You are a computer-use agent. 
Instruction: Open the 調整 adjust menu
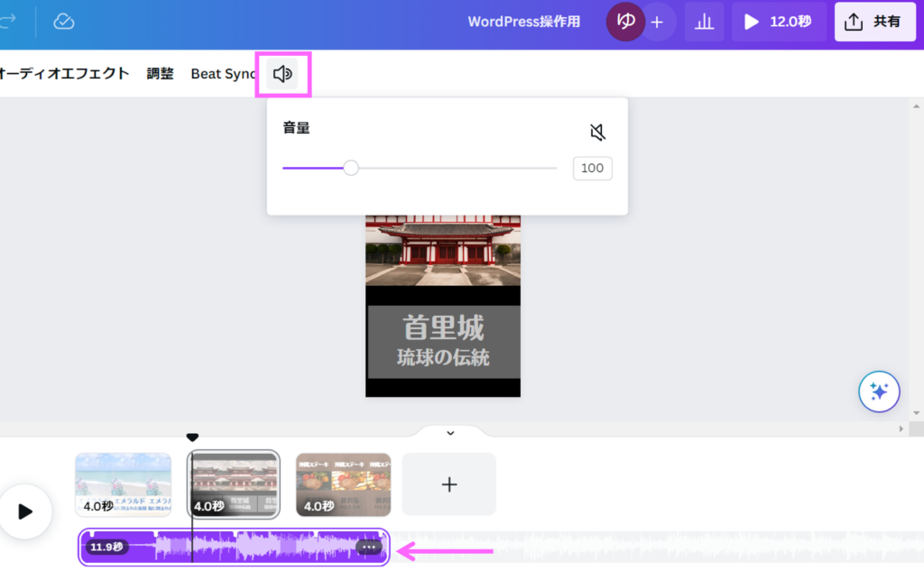160,74
